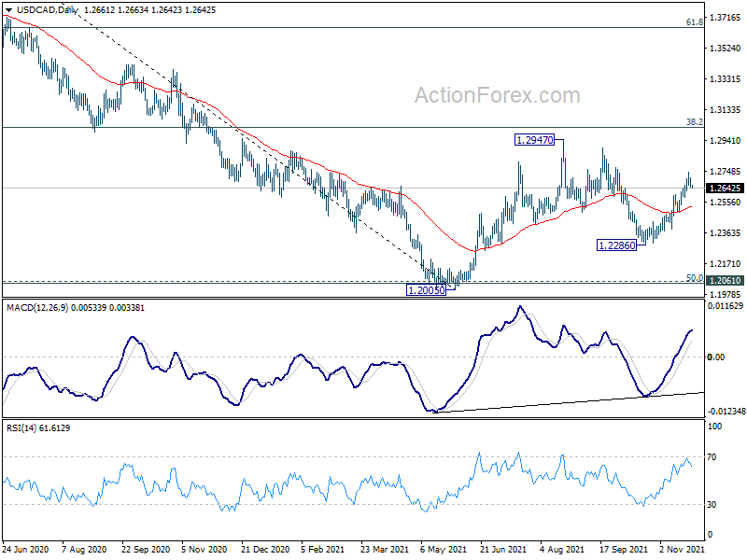Select the 61.8 Fibonacci level label
Screen dimensions: 747x560
[x=694, y=21]
